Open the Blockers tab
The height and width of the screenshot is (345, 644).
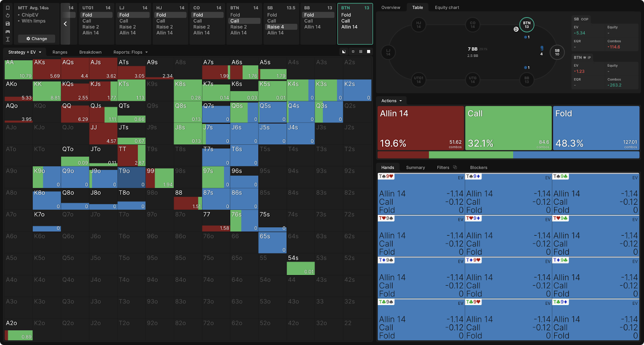(x=479, y=168)
